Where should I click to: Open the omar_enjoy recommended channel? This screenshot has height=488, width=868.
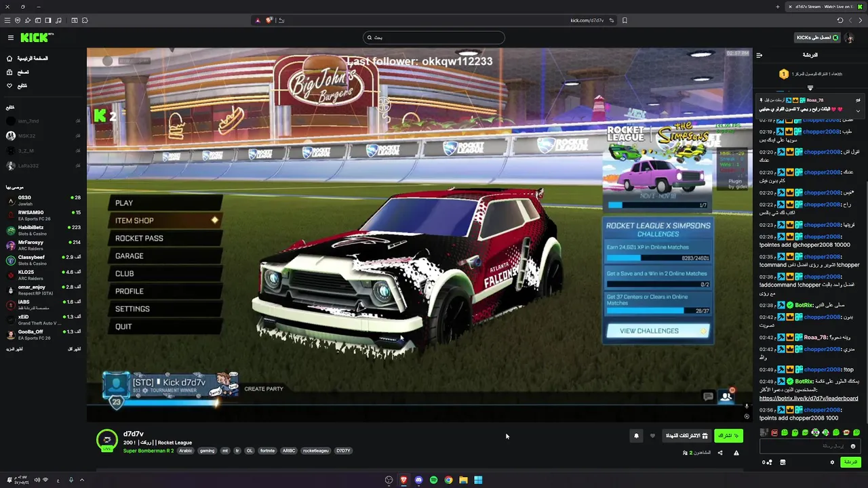click(43, 290)
